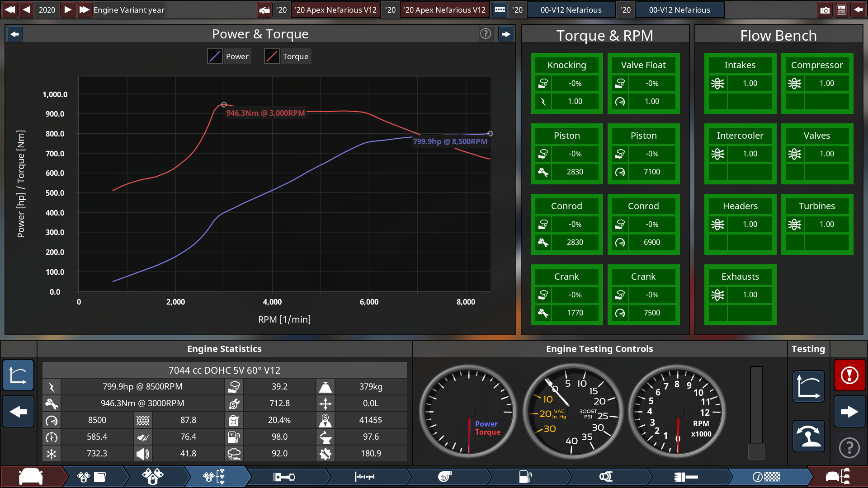Fast-forward engine variant year
Image resolution: width=868 pixels, height=488 pixels.
(x=84, y=10)
